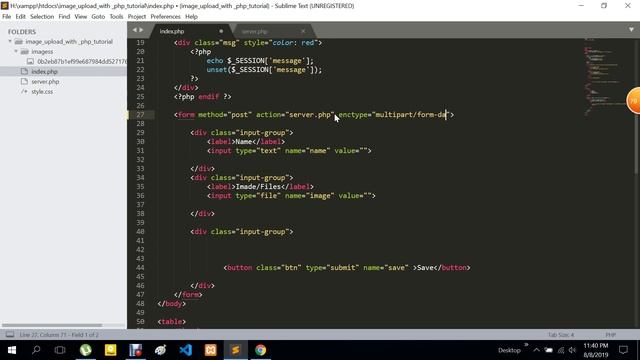This screenshot has height=360, width=640.
Task: Open the File menu
Action: 7,17
